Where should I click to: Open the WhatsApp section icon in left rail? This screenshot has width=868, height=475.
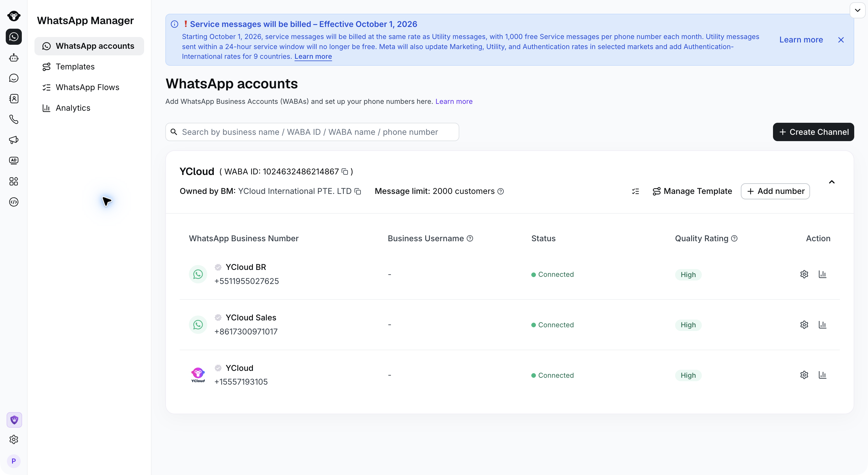coord(14,37)
